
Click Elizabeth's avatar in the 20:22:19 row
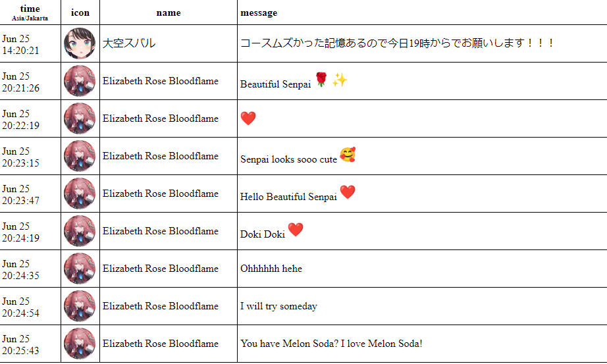point(80,118)
